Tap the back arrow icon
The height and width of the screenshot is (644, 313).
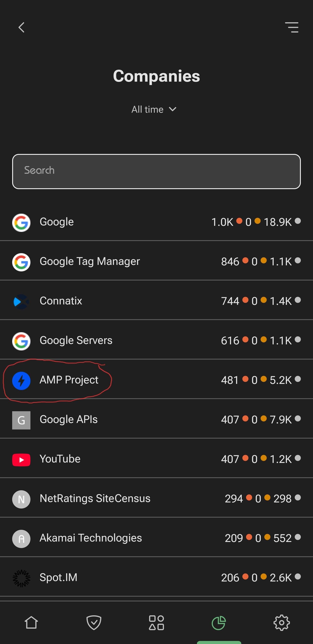pos(22,27)
